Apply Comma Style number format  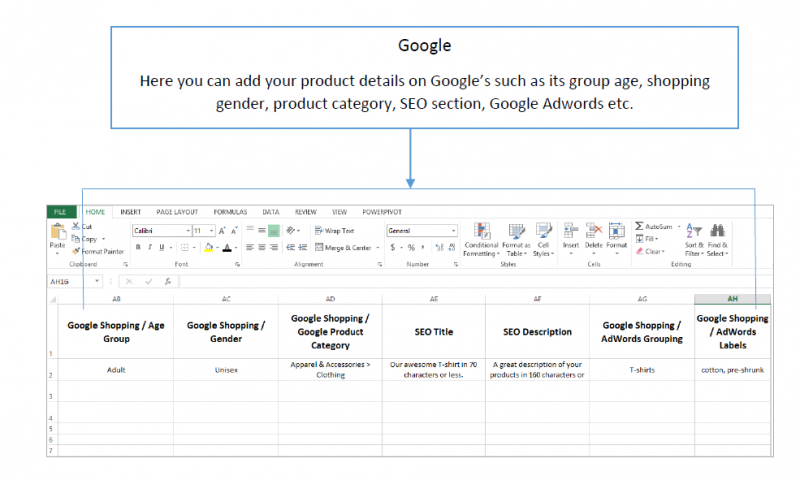tap(423, 247)
